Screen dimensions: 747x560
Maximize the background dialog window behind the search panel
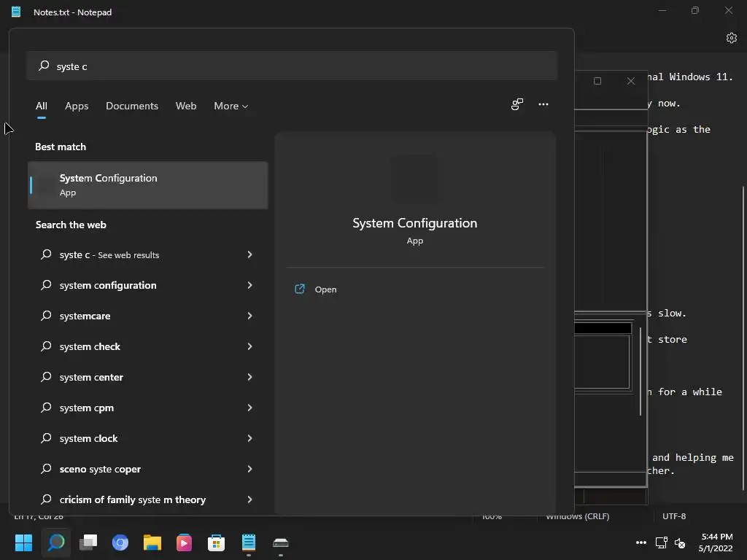(597, 81)
